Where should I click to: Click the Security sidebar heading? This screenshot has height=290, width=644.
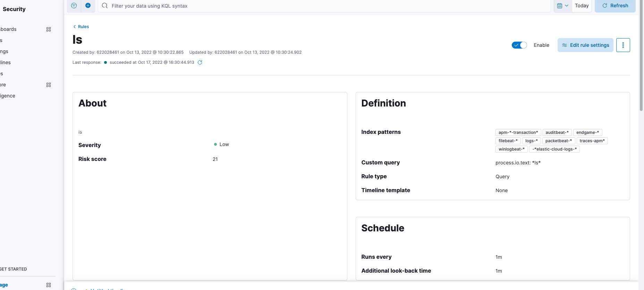click(x=14, y=9)
